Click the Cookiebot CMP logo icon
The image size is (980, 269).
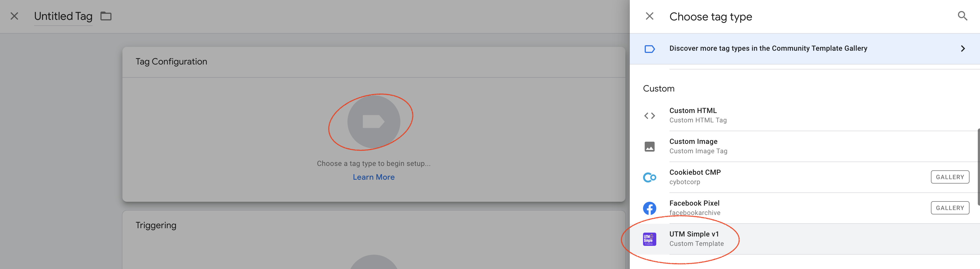[649, 177]
